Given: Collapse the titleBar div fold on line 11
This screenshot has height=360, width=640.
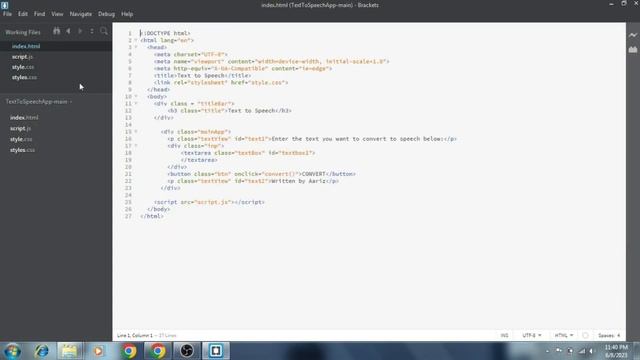Looking at the screenshot, I should [x=136, y=104].
